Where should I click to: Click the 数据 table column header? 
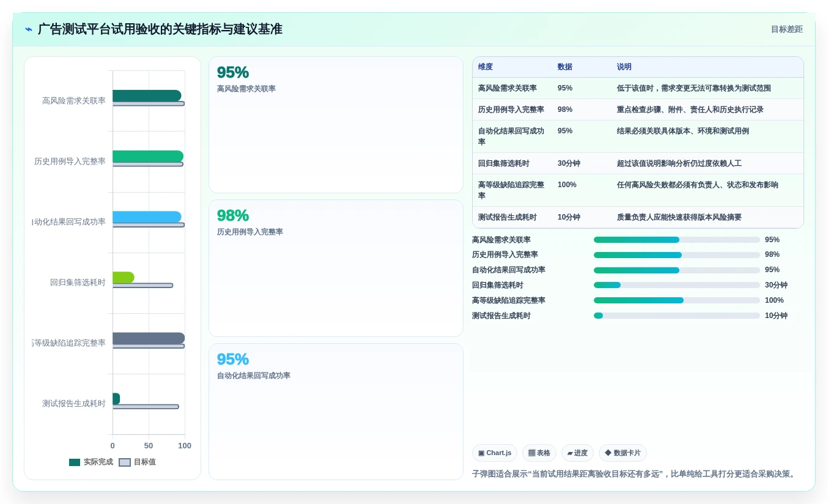tap(565, 67)
